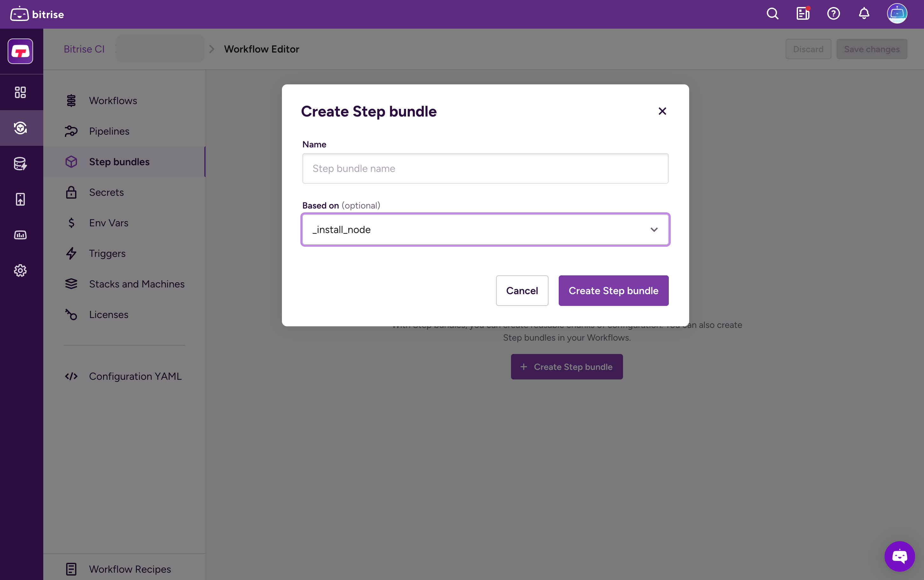Open dashboard grid icon in left rail
This screenshot has height=580, width=924.
point(20,92)
